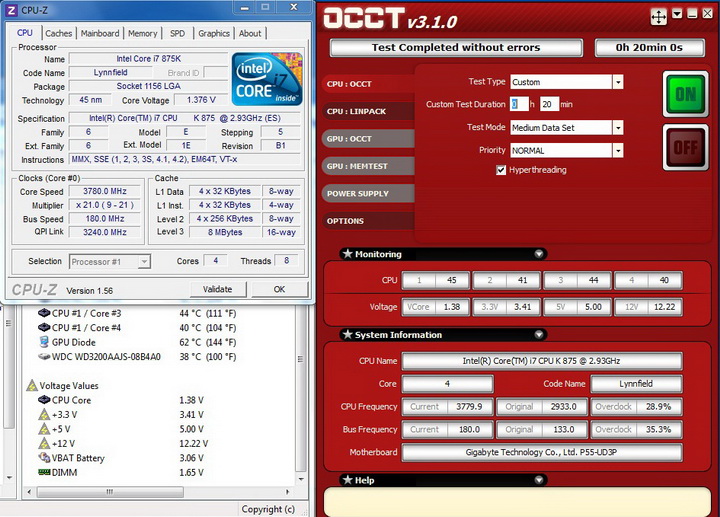
Task: Click the vertical scrollbar of sensor list
Action: [301, 393]
